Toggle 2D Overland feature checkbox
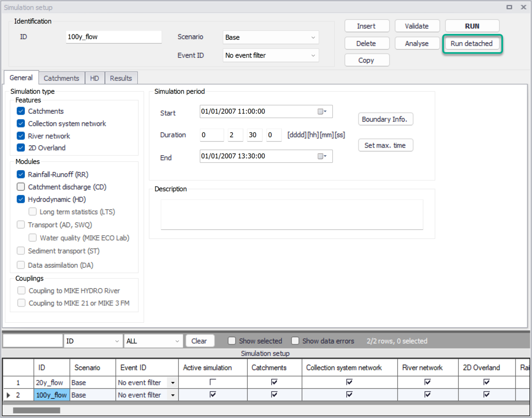The width and height of the screenshot is (532, 418). tap(21, 148)
